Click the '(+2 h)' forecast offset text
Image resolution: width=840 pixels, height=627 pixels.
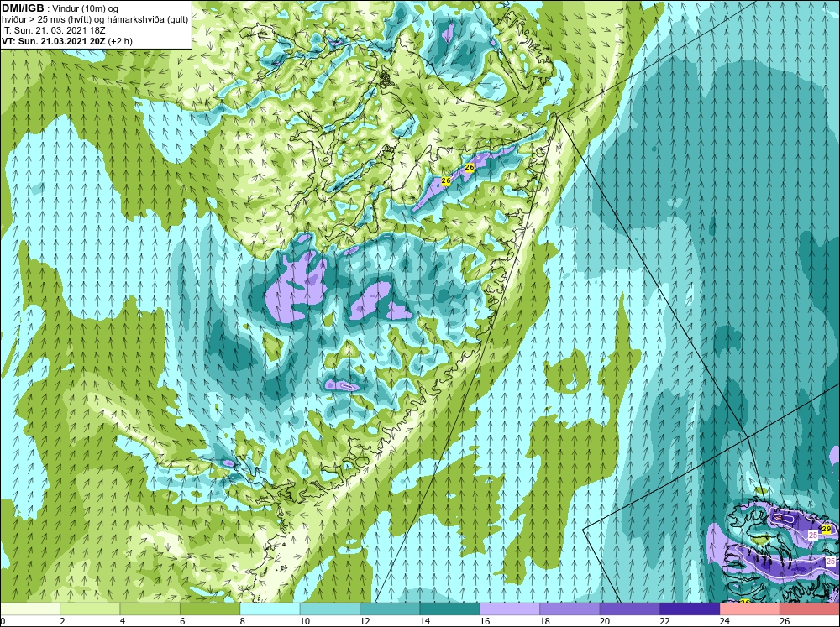pos(120,41)
